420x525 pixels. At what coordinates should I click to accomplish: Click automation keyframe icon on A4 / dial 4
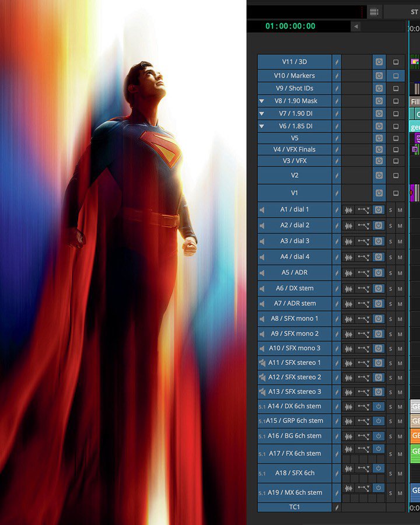[x=363, y=257]
